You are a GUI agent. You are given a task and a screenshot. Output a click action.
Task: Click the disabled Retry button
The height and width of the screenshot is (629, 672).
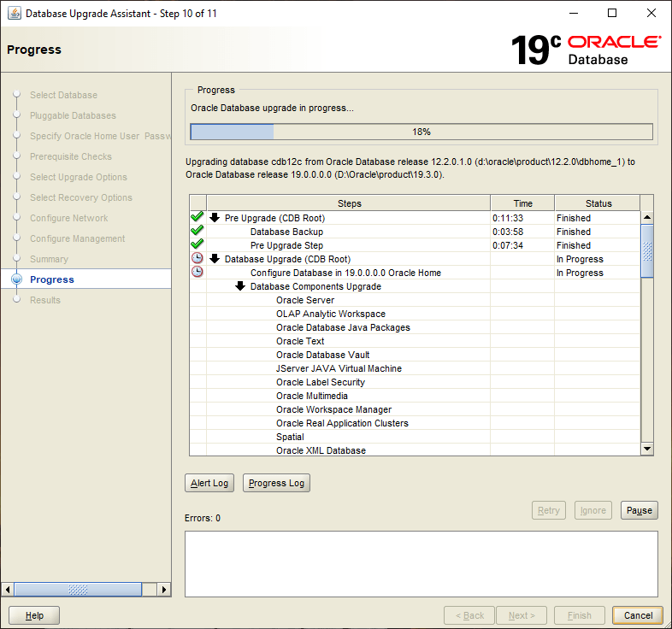click(549, 510)
